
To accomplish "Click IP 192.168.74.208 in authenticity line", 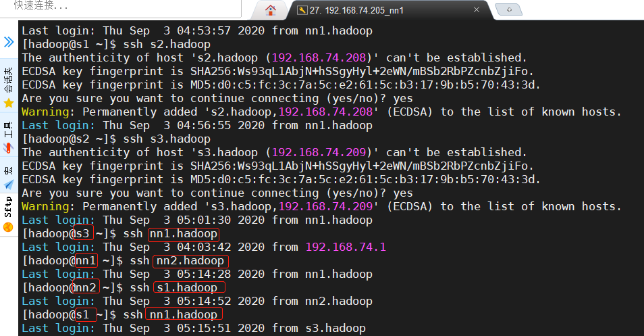I will pos(319,58).
